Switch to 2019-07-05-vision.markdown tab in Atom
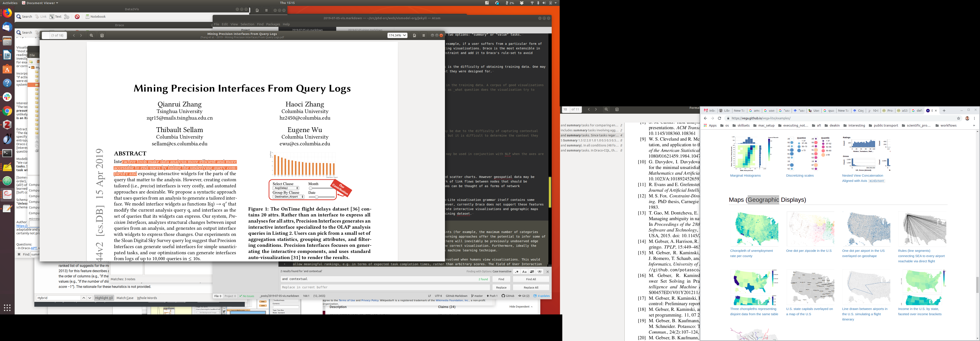This screenshot has width=980, height=341. [x=365, y=30]
